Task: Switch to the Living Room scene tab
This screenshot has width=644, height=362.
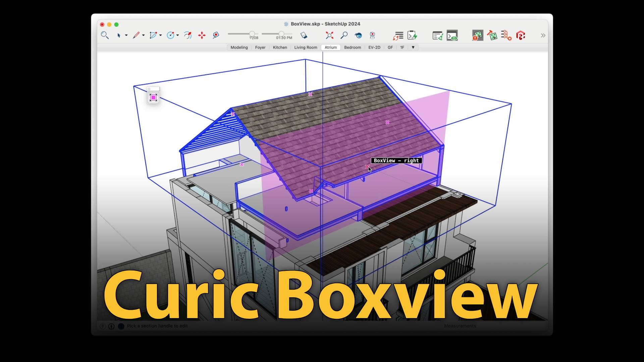Action: tap(306, 47)
